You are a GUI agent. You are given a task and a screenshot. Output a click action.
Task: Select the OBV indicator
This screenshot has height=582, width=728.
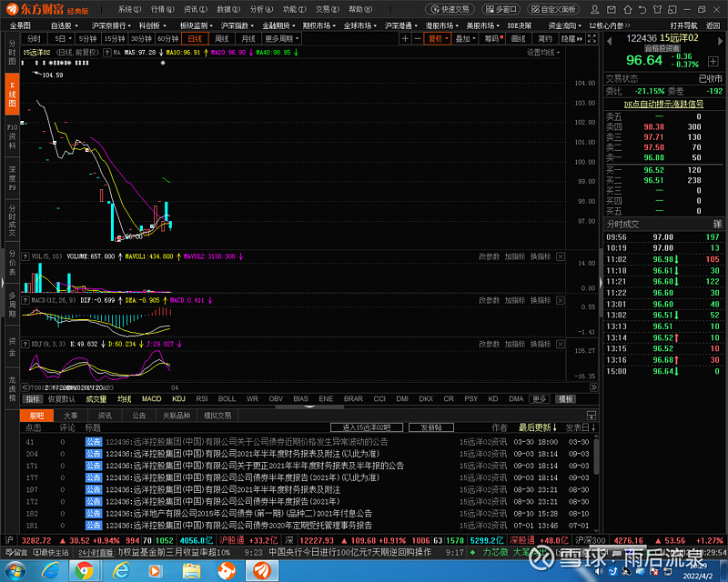click(276, 398)
